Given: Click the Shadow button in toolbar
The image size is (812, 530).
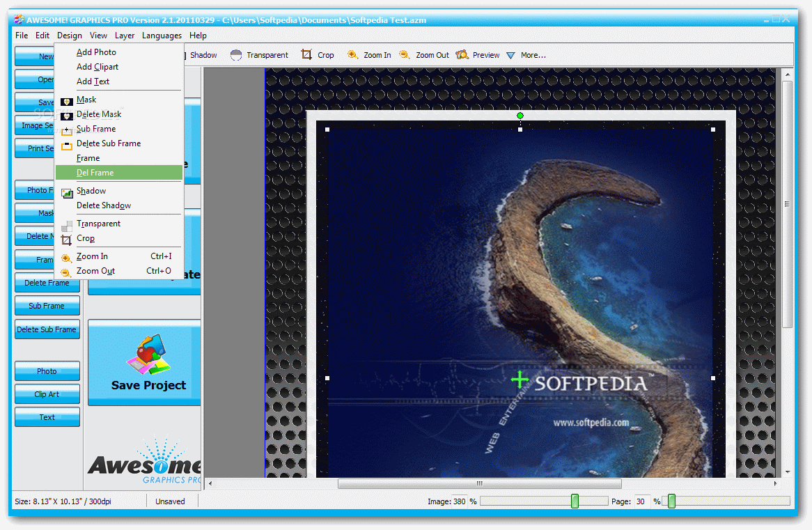Looking at the screenshot, I should [x=203, y=55].
